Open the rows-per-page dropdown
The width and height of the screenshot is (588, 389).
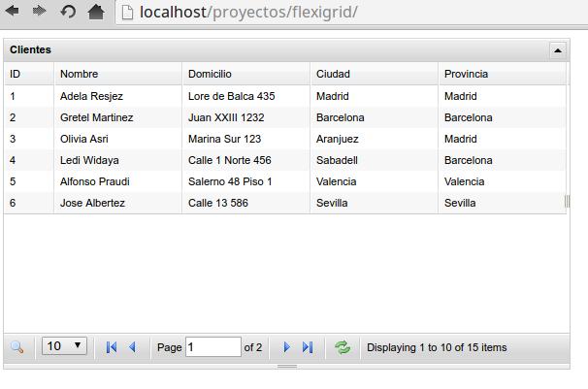coord(65,346)
